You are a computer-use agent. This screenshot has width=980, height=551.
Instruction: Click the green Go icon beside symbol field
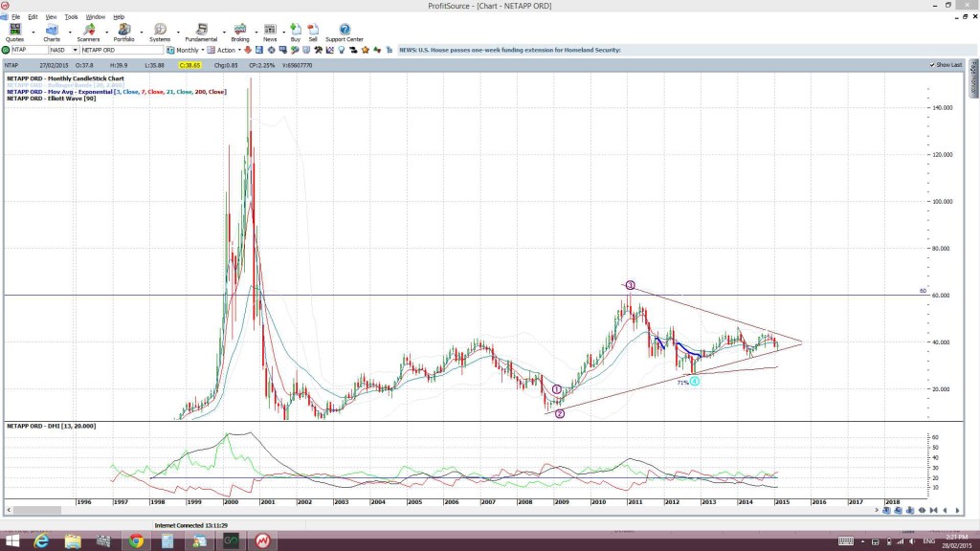(x=6, y=50)
